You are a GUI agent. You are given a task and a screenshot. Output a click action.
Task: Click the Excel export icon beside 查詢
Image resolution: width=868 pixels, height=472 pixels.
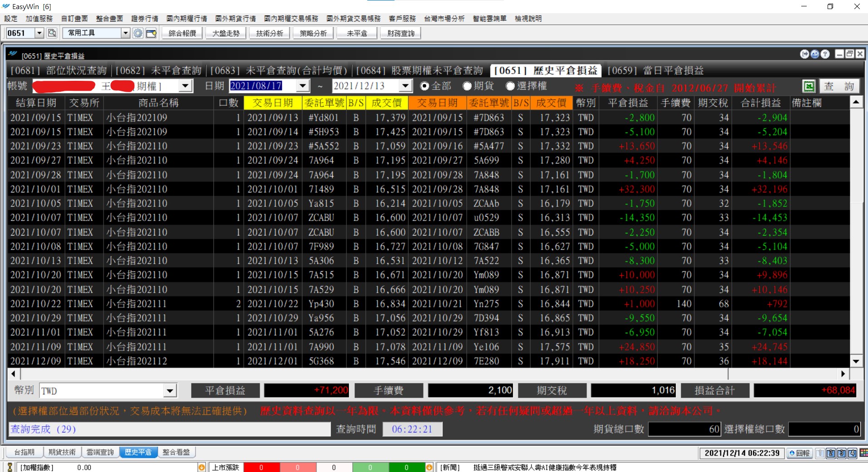coord(809,86)
